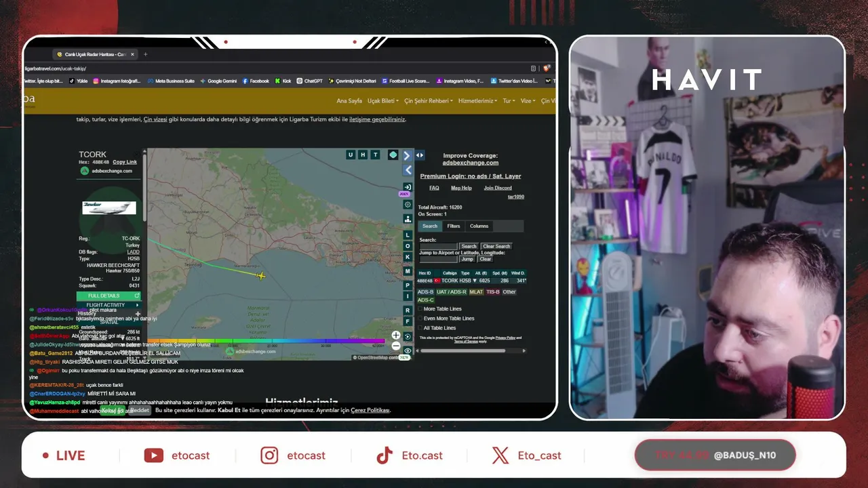Switch to the Filters tab

point(454,226)
